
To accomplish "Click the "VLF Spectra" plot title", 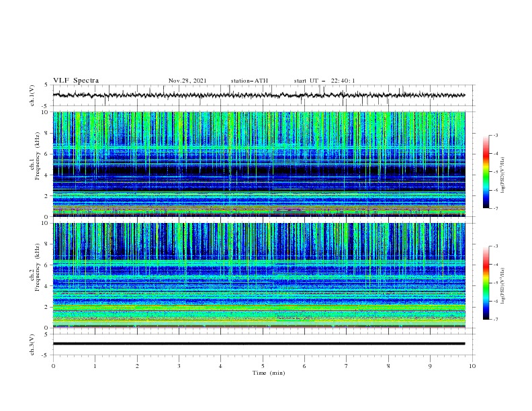I will [76, 81].
